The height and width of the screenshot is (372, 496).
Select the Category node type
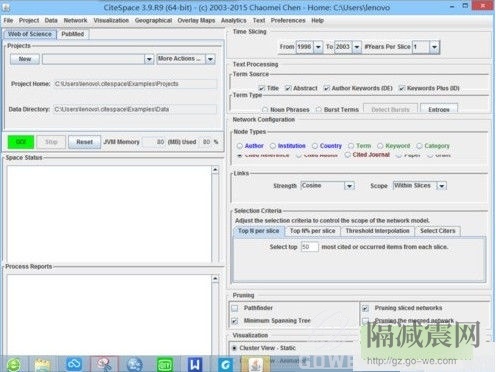point(419,146)
